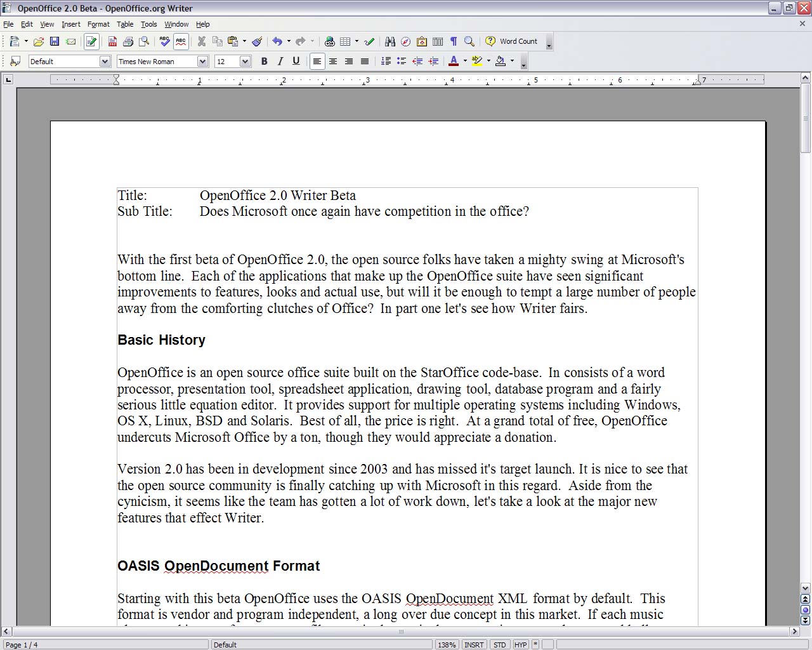Click the Redo arrow icon

[x=301, y=41]
